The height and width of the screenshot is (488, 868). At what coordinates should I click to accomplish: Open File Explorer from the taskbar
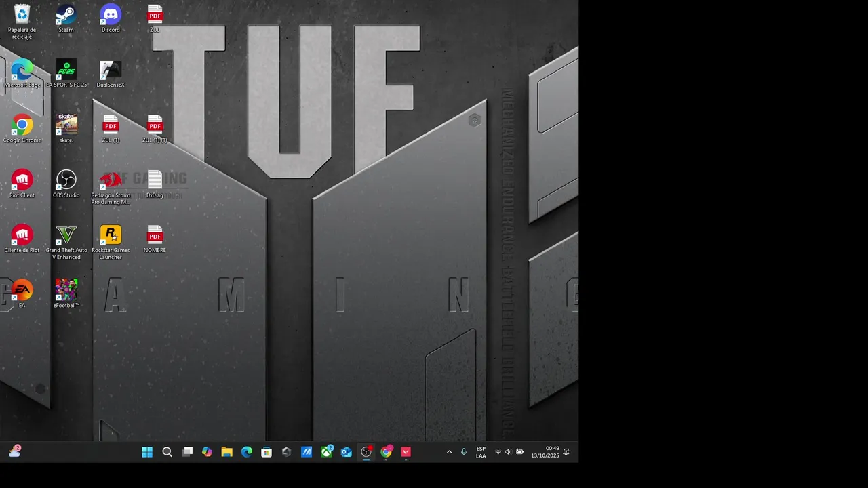[x=226, y=452]
